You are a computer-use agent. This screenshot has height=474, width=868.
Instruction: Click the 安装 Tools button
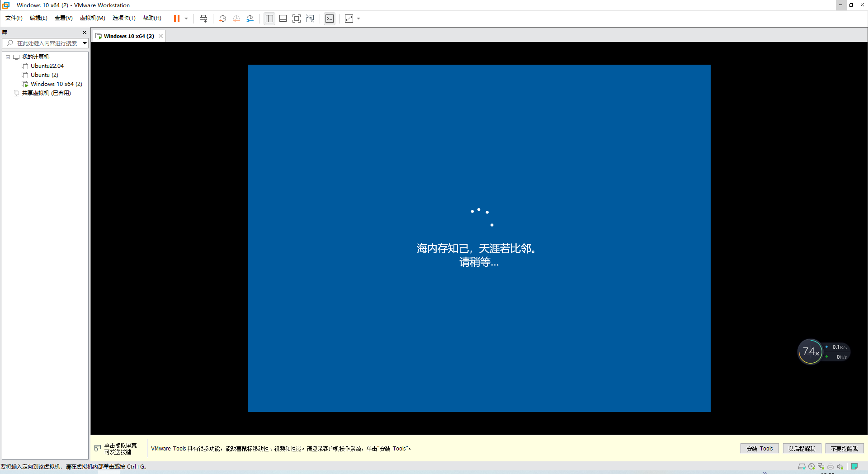pos(759,449)
